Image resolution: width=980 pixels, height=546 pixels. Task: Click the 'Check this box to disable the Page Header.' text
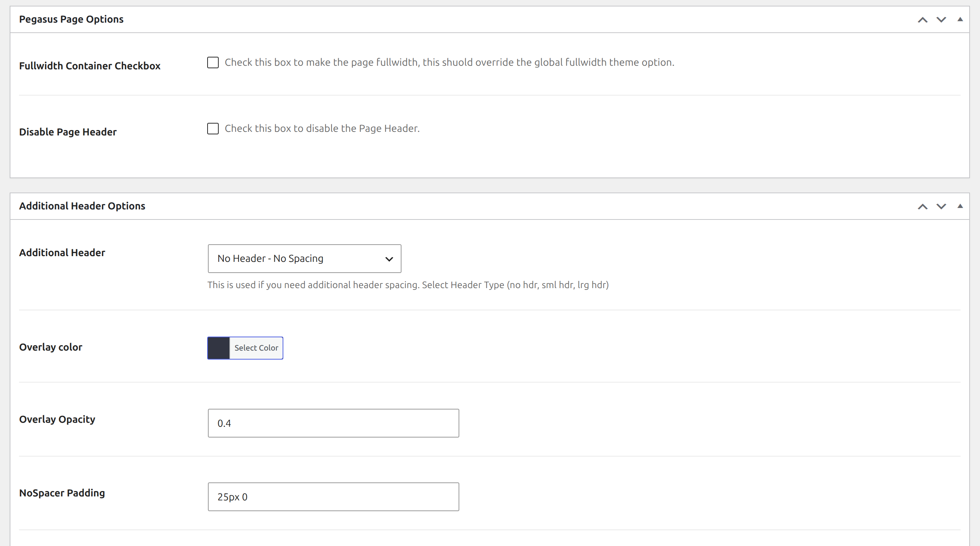coord(322,129)
